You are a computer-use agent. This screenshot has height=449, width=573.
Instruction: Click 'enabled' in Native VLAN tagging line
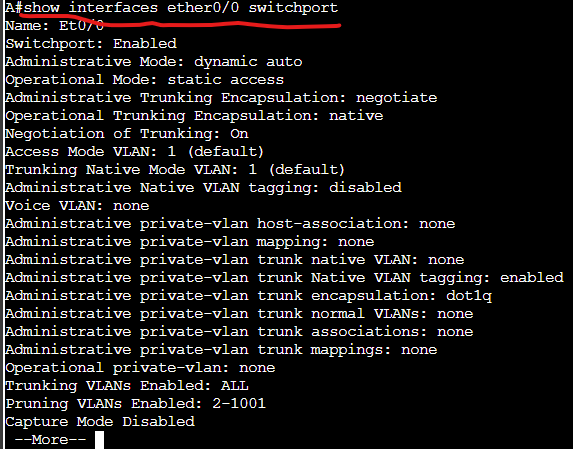point(532,278)
